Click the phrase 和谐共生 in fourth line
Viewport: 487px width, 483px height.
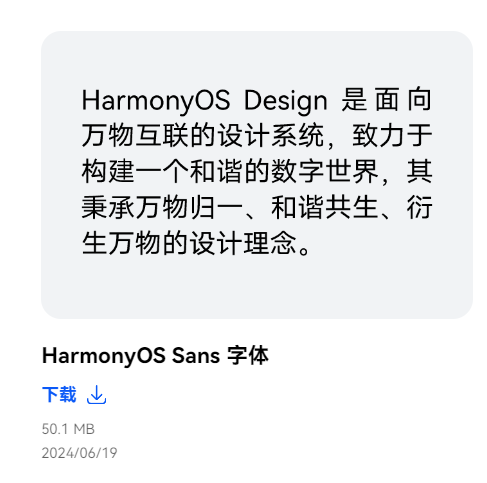click(x=325, y=207)
